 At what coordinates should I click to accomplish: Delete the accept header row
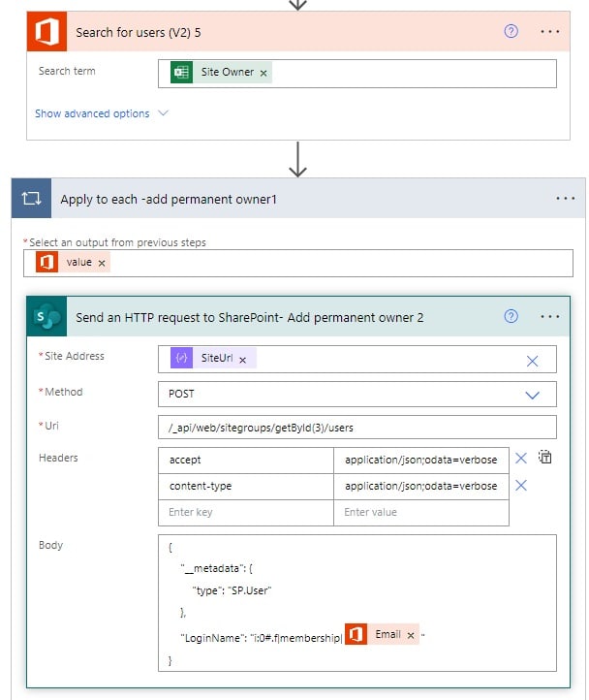click(521, 459)
